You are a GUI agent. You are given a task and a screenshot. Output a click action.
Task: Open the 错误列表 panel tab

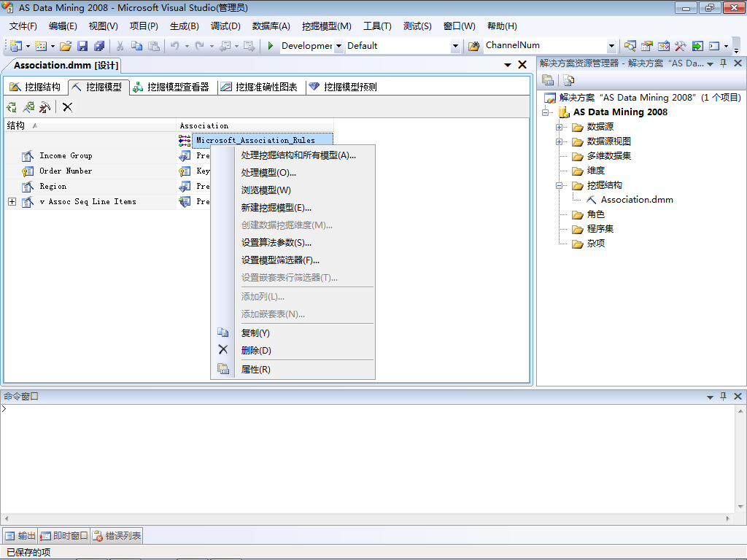tap(117, 536)
